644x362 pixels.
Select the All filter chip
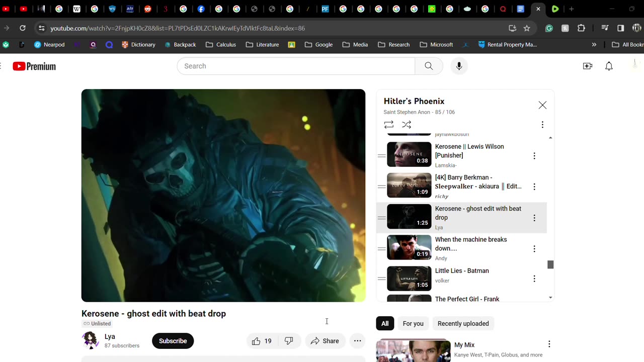[385, 324]
